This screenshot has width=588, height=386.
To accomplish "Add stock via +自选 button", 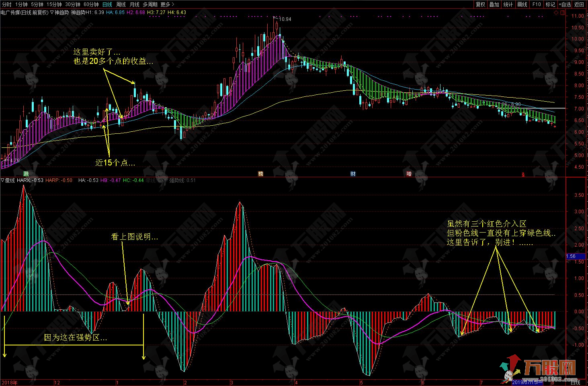I will click(564, 4).
